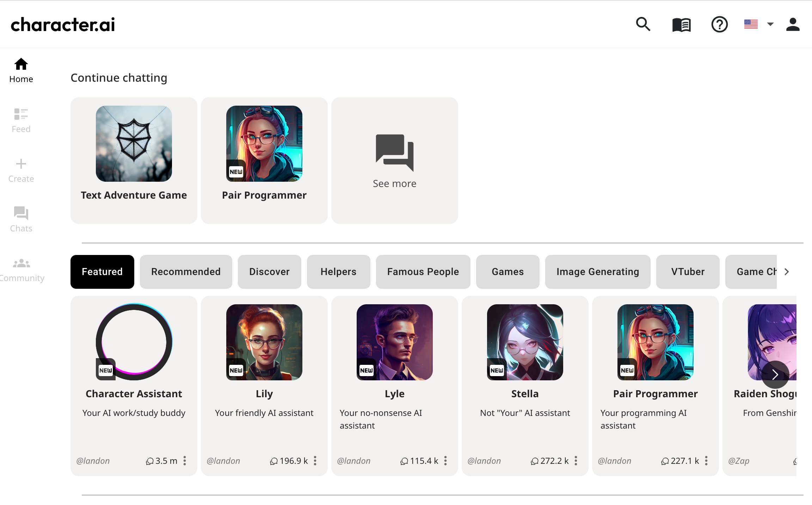Open Chats in the sidebar
The image size is (812, 505).
pyautogui.click(x=21, y=220)
